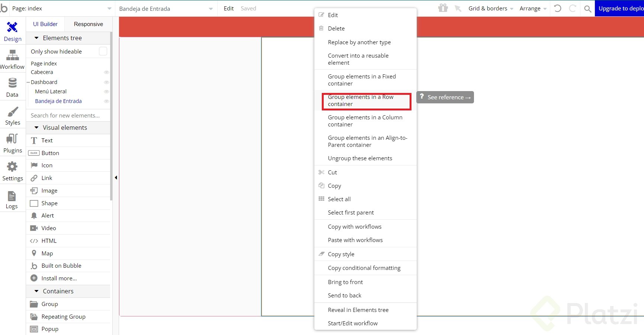Click Install more visual elements
The image size is (644, 335).
click(x=68, y=278)
